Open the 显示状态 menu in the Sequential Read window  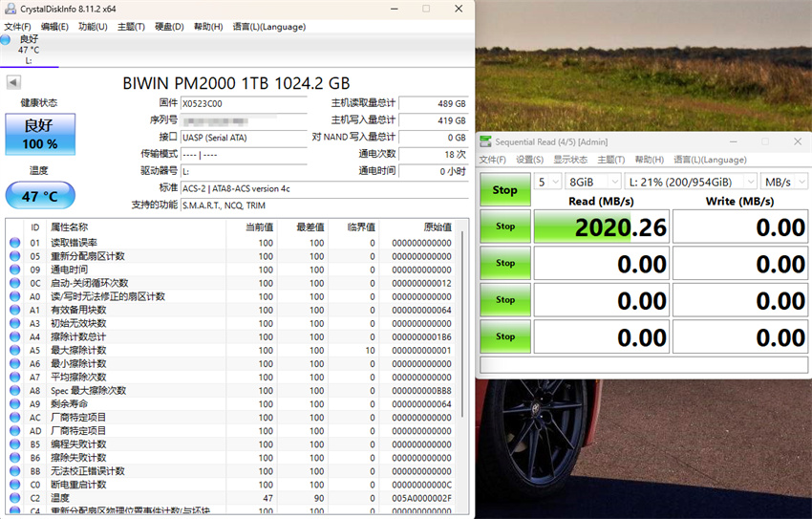(570, 160)
